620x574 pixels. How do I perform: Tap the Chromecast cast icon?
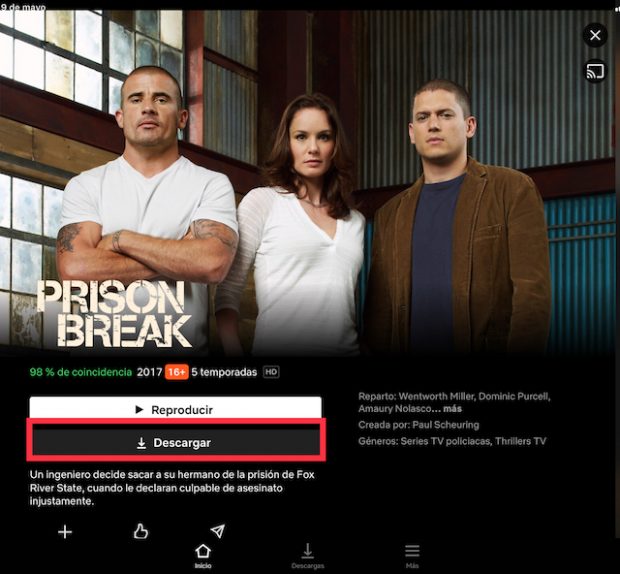tap(595, 72)
